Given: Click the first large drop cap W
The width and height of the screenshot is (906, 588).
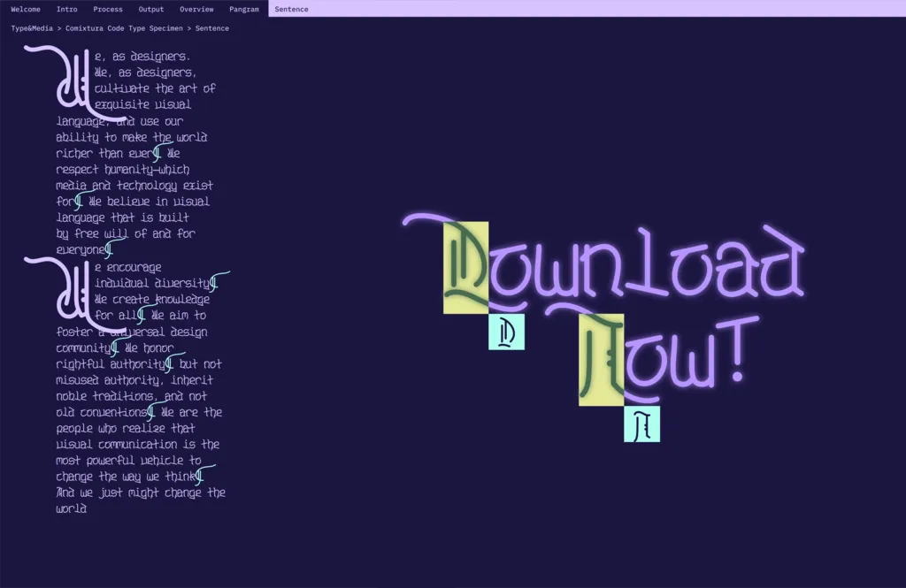Looking at the screenshot, I should pyautogui.click(x=71, y=84).
